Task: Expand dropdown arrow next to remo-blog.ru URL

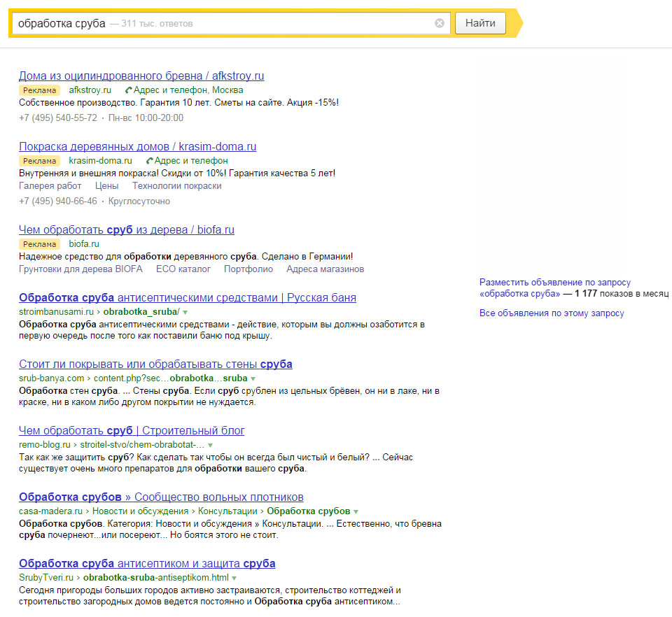Action: 210,446
